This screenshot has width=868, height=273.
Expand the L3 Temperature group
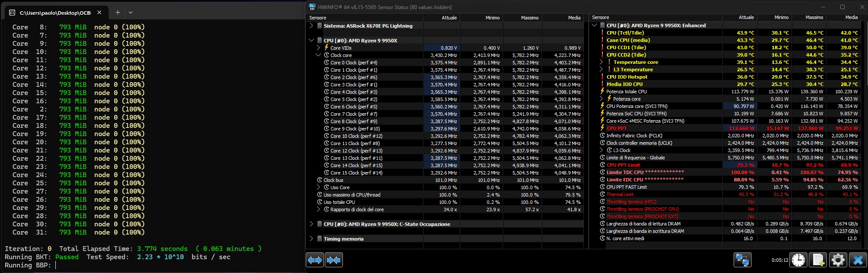coord(601,70)
